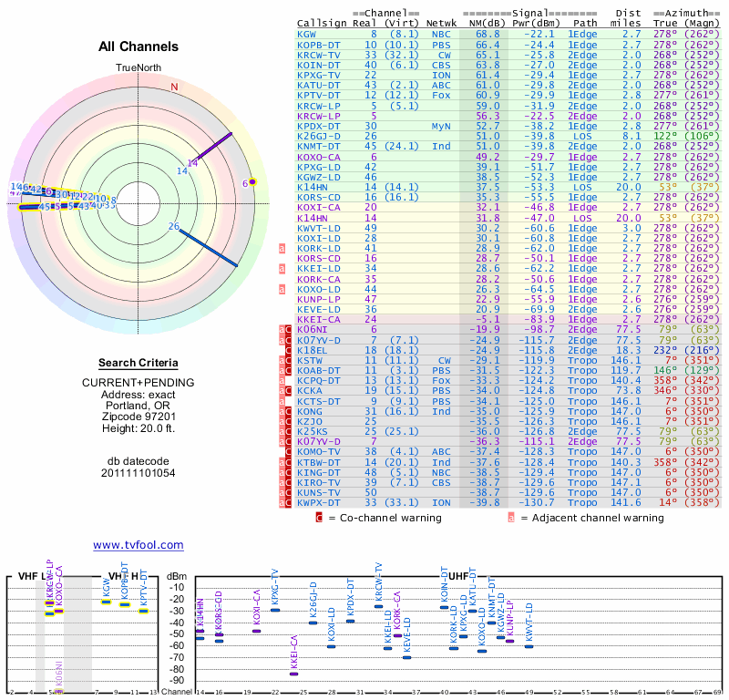Click the adjacent warning icon beside KOXO-LD
Screen dimensions: 729x700
point(282,289)
